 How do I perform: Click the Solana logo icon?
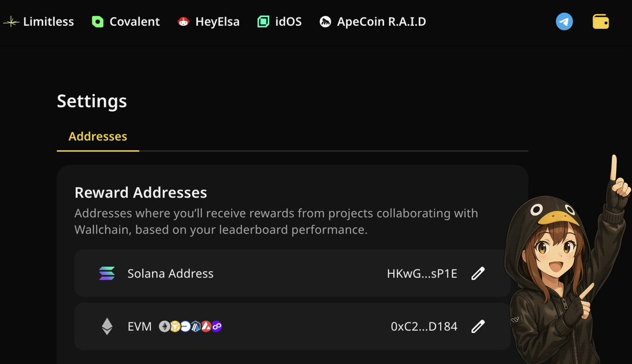click(106, 273)
